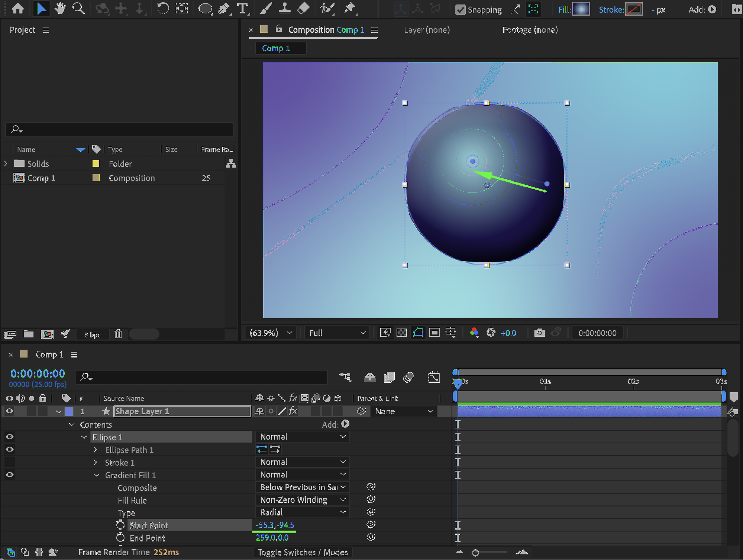Click the 8 bpc color depth button

(92, 334)
